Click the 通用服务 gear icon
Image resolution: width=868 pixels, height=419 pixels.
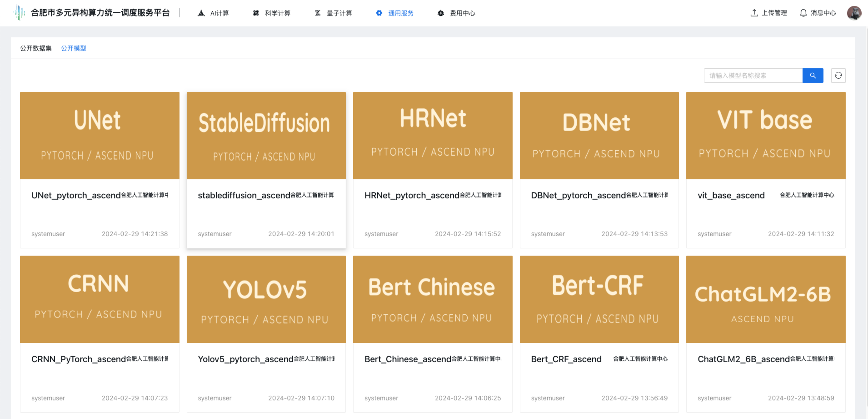click(379, 13)
